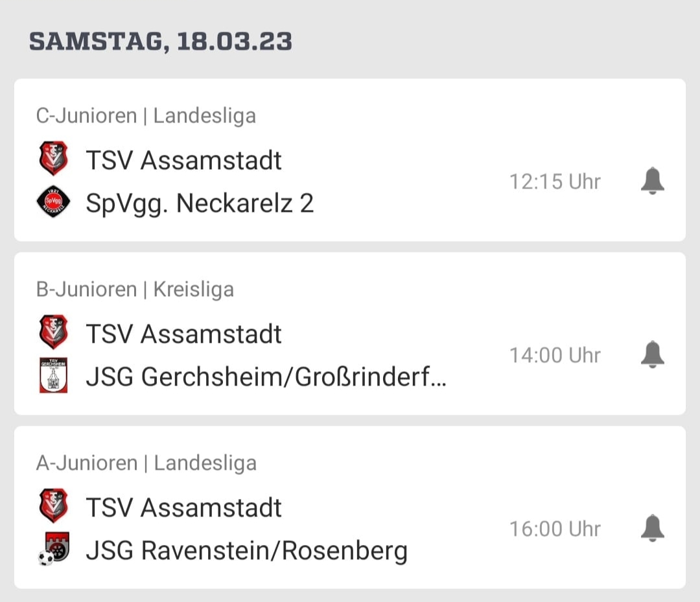700x602 pixels.
Task: Select TSV Assamstadt in the A-Junioren match
Action: (x=183, y=507)
